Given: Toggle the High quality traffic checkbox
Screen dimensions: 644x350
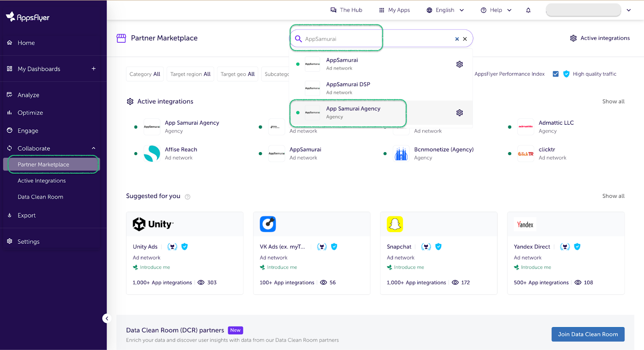Looking at the screenshot, I should coord(556,74).
